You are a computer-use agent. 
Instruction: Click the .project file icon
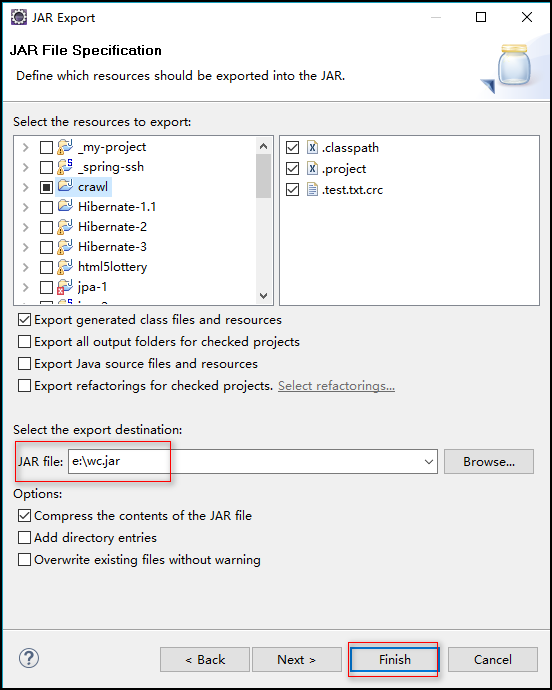coord(312,169)
